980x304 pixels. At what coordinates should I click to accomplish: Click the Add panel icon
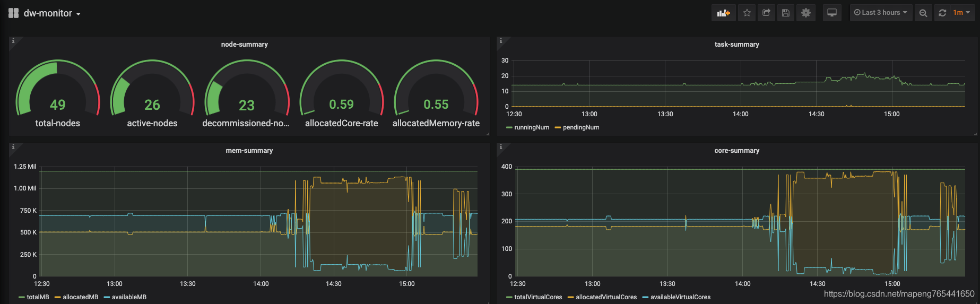coord(724,13)
